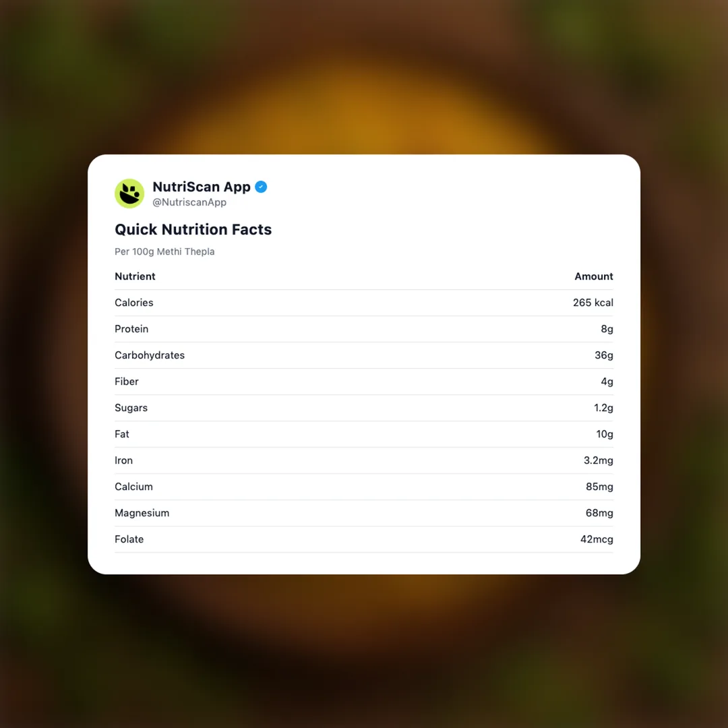Select the Calcium row label
728x728 pixels.
(x=133, y=487)
